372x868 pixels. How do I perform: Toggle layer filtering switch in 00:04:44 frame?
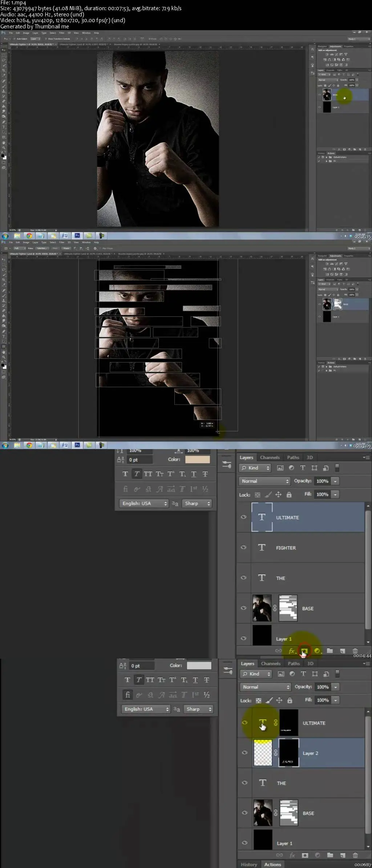(x=337, y=468)
